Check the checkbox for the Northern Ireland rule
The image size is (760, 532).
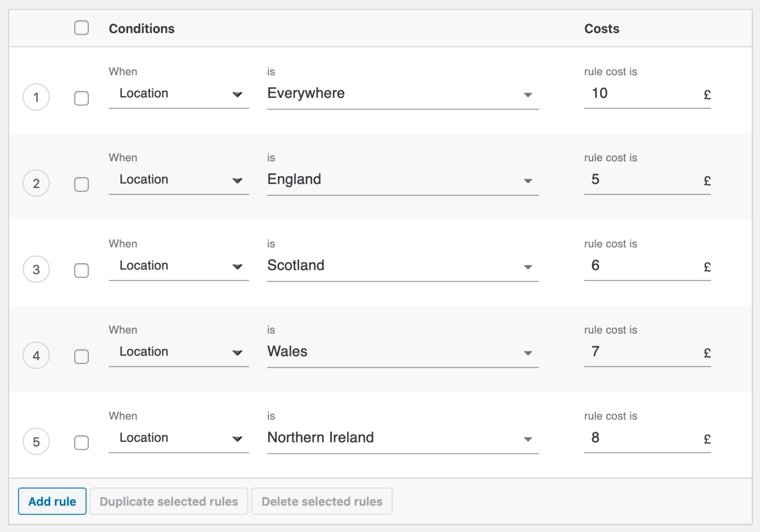82,443
